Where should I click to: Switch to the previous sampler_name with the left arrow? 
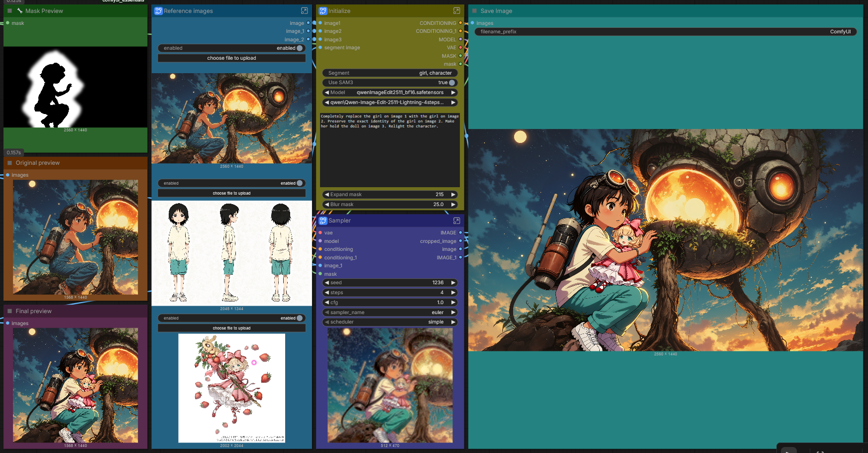coord(326,312)
